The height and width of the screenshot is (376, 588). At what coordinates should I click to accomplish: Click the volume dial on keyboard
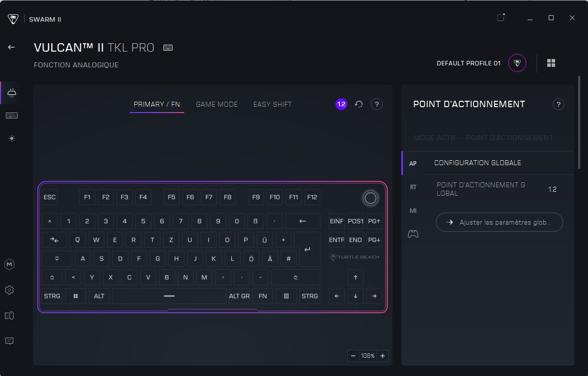tap(370, 198)
